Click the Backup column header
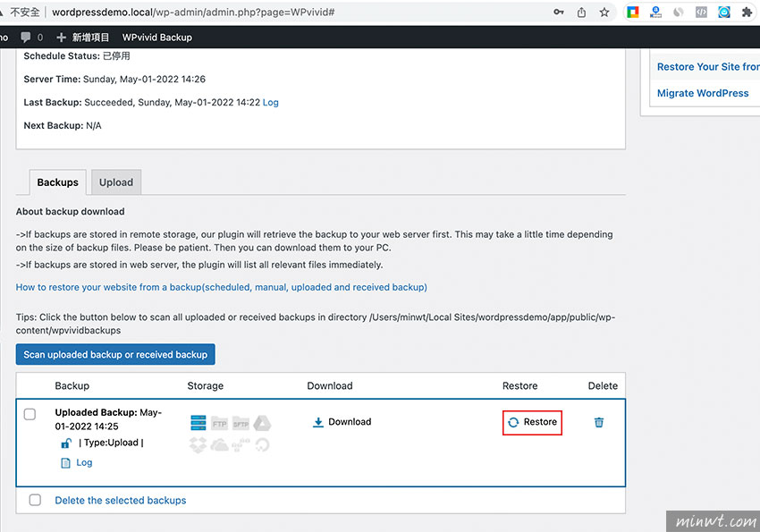 coord(72,386)
